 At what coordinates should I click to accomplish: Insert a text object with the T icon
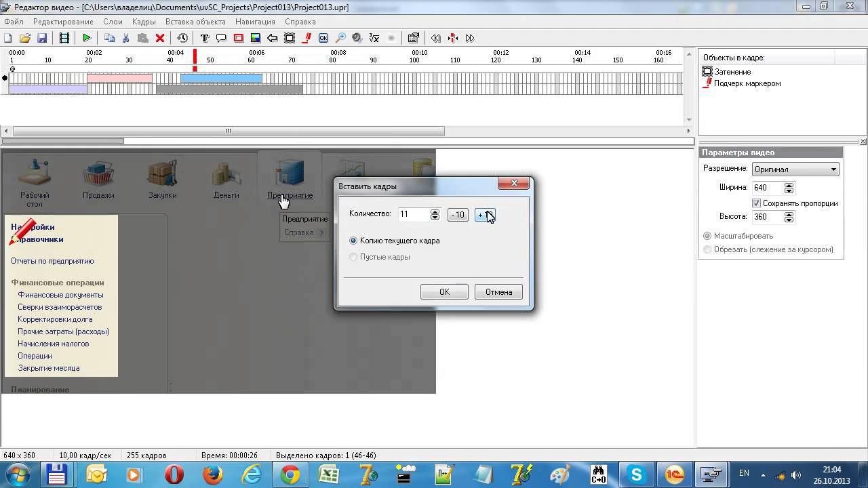pyautogui.click(x=205, y=38)
